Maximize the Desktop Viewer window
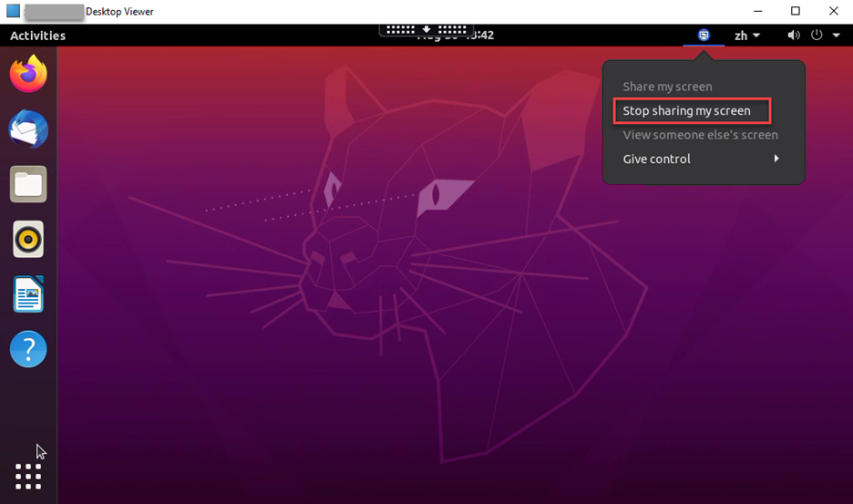853x504 pixels. (x=796, y=11)
